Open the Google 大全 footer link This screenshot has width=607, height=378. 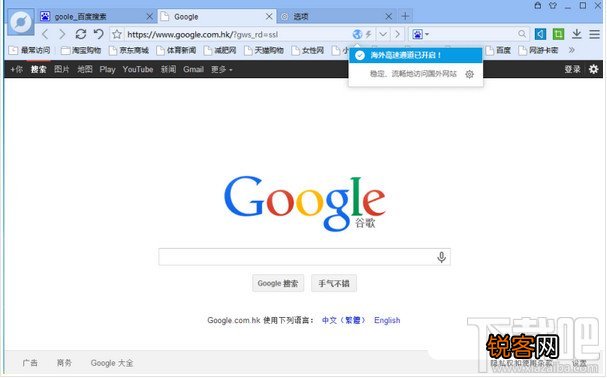[112, 363]
